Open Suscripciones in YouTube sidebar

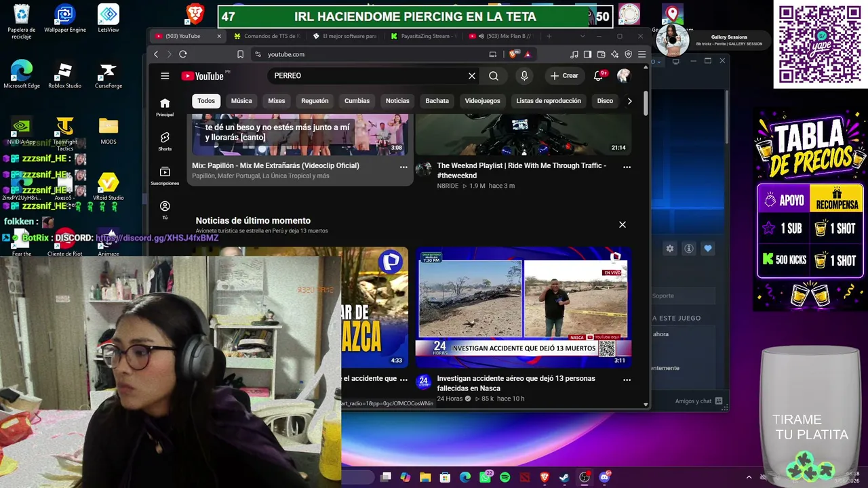[165, 176]
